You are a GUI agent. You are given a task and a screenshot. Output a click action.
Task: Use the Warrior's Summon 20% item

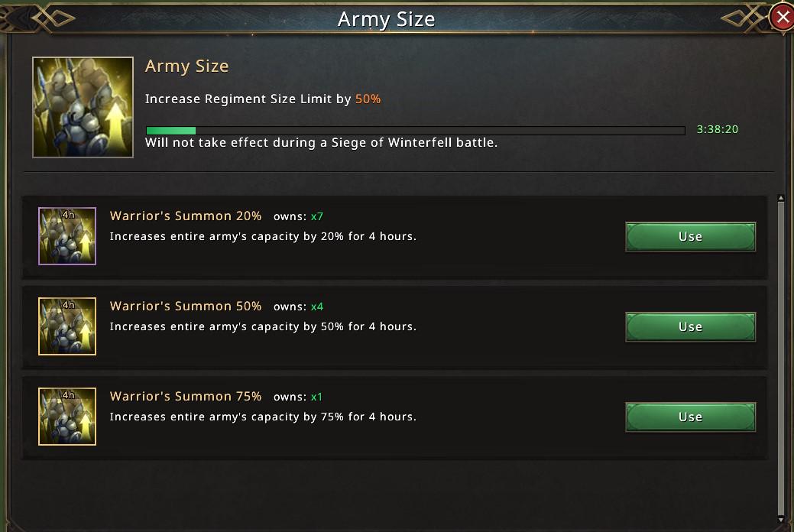pos(690,237)
